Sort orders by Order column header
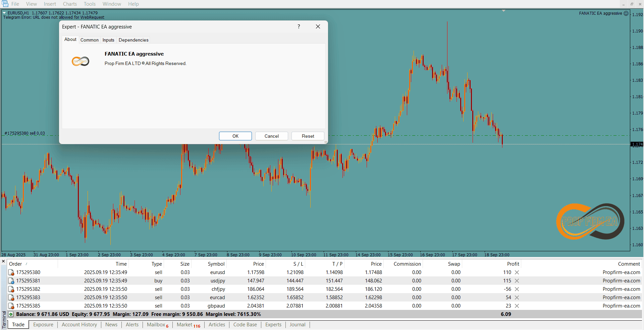This screenshot has width=644, height=330. click(x=15, y=264)
